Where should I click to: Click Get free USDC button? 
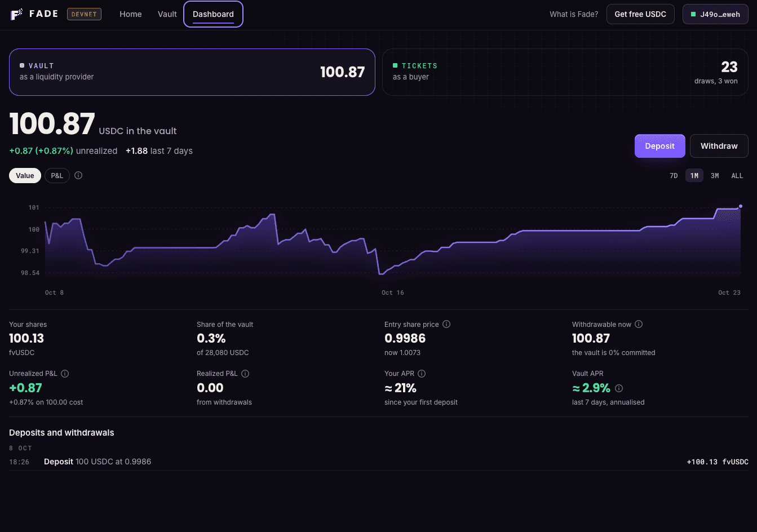click(x=640, y=14)
